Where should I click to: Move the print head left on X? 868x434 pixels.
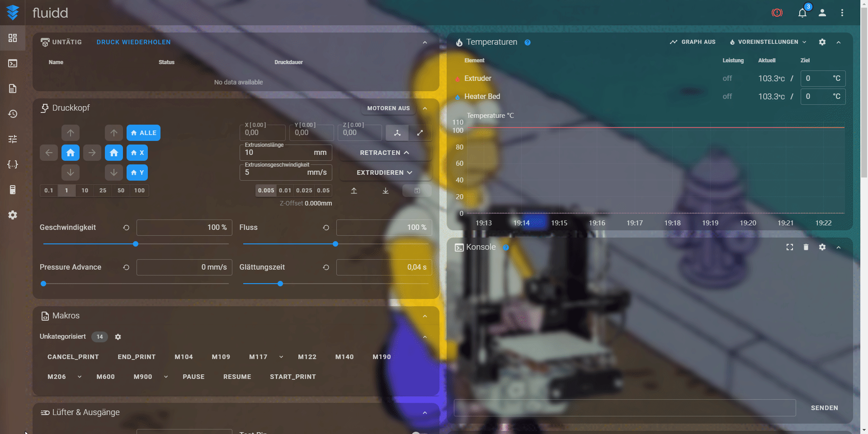pyautogui.click(x=49, y=153)
